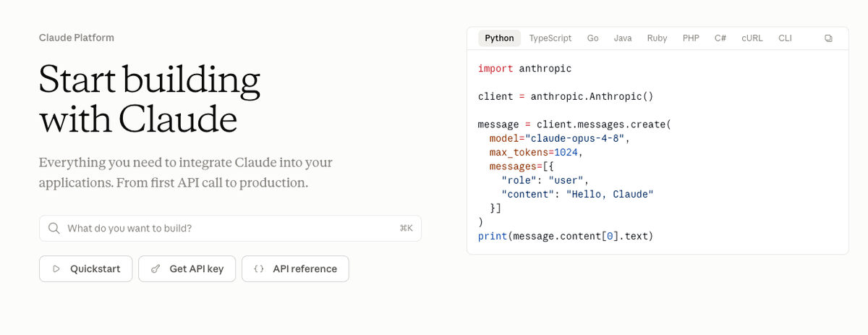Viewport: 868px width, 335px height.
Task: Show the Go code example
Action: pos(592,38)
